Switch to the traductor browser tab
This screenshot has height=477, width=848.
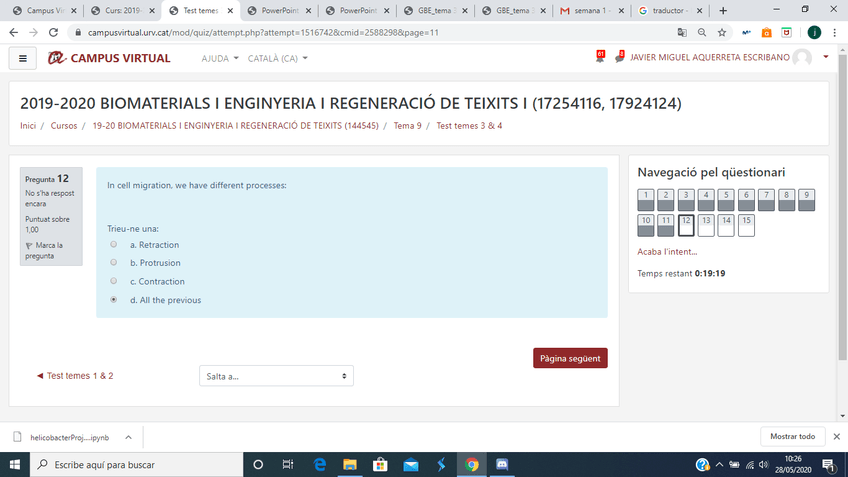666,11
